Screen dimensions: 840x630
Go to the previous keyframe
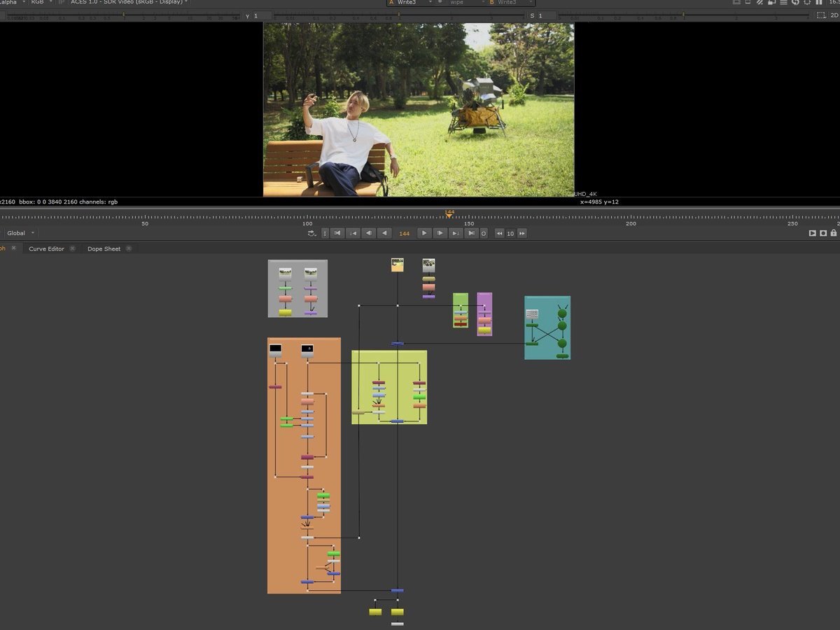353,233
